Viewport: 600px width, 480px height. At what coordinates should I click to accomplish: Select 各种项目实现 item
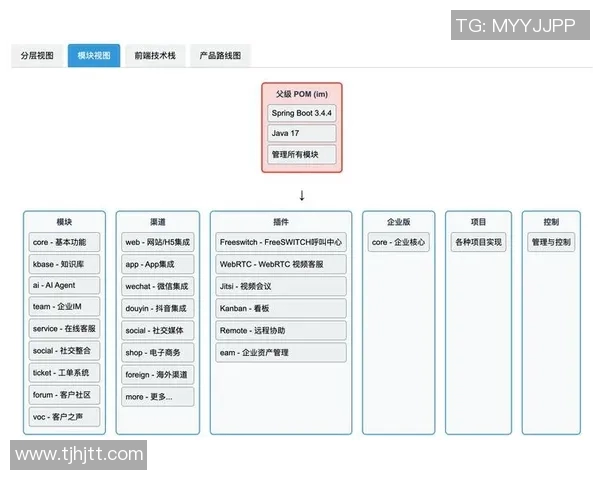pos(478,242)
